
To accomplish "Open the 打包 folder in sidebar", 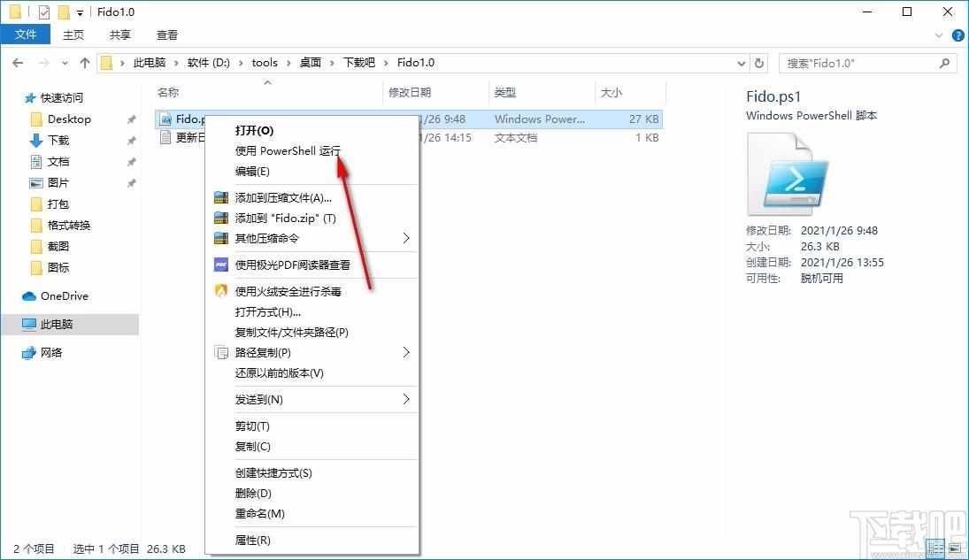I will point(58,204).
